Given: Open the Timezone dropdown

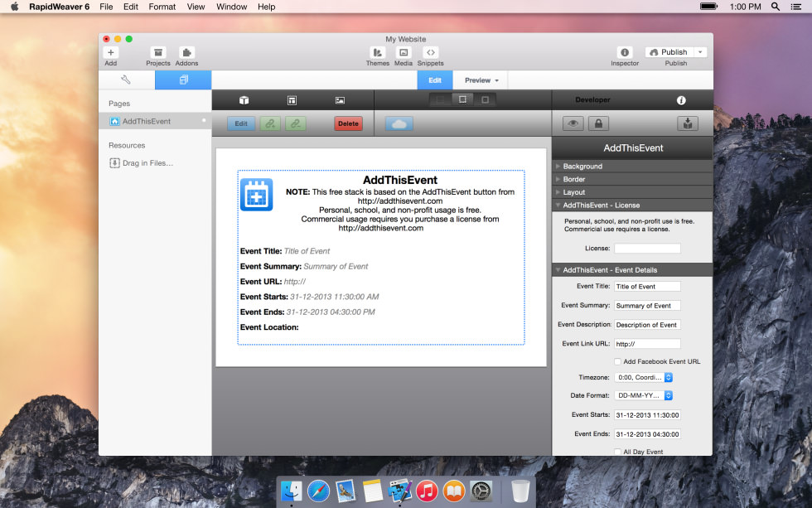Looking at the screenshot, I should point(643,378).
